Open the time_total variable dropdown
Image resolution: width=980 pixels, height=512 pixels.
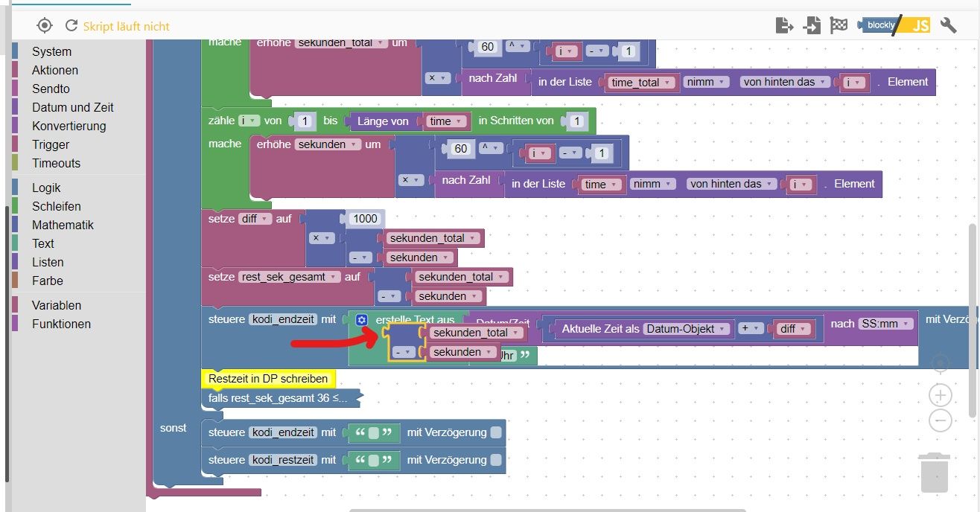pyautogui.click(x=641, y=83)
